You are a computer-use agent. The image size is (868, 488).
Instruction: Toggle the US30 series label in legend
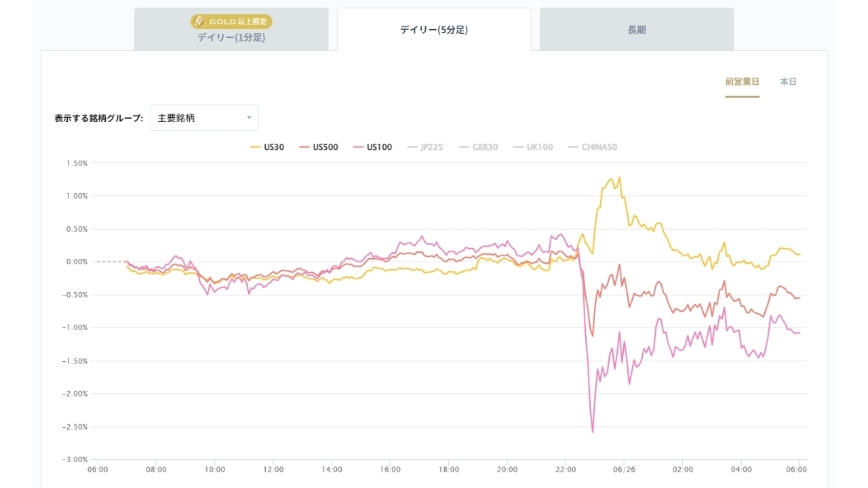click(274, 147)
